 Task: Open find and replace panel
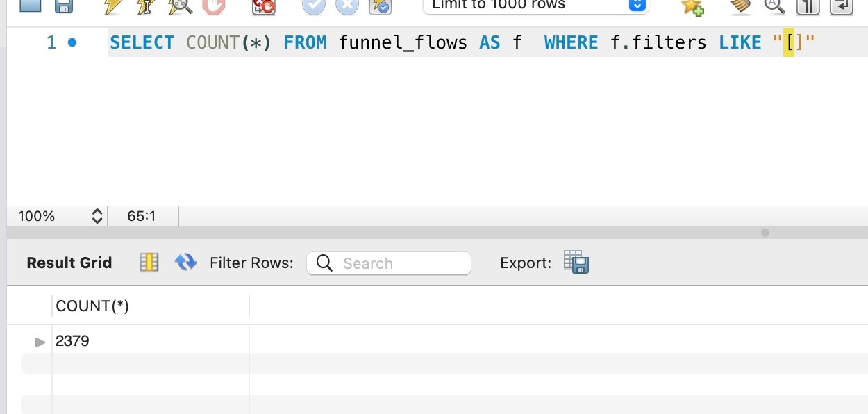[774, 7]
